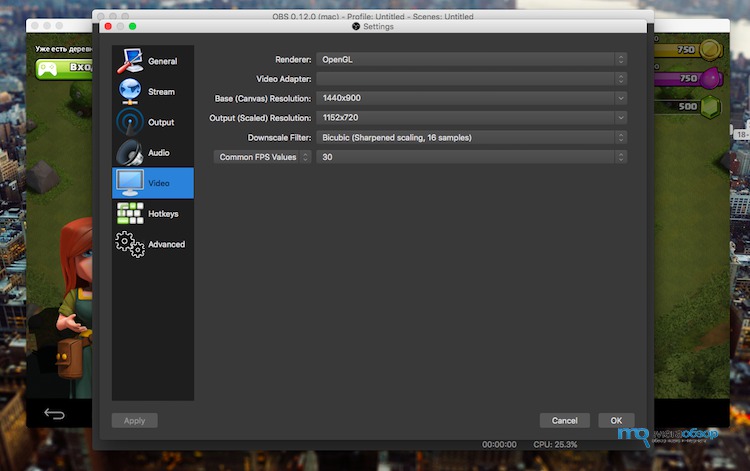Switch to the Hotkeys settings tab
This screenshot has width=750, height=471.
click(x=153, y=213)
